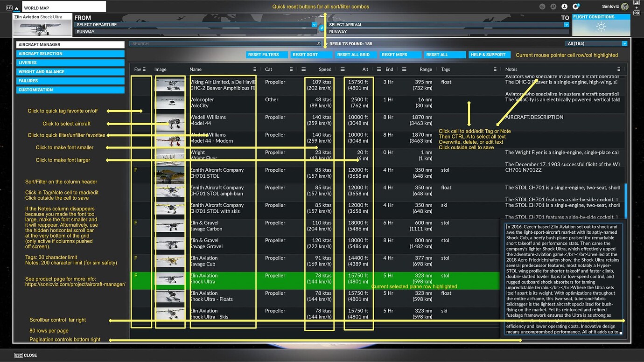
Task: Click the user profile icon in the top bar
Action: [x=564, y=6]
